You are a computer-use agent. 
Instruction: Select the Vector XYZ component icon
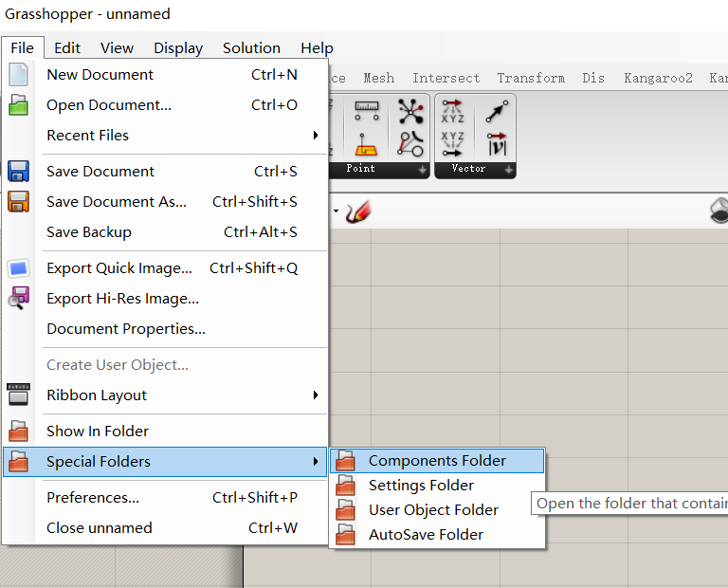(452, 144)
